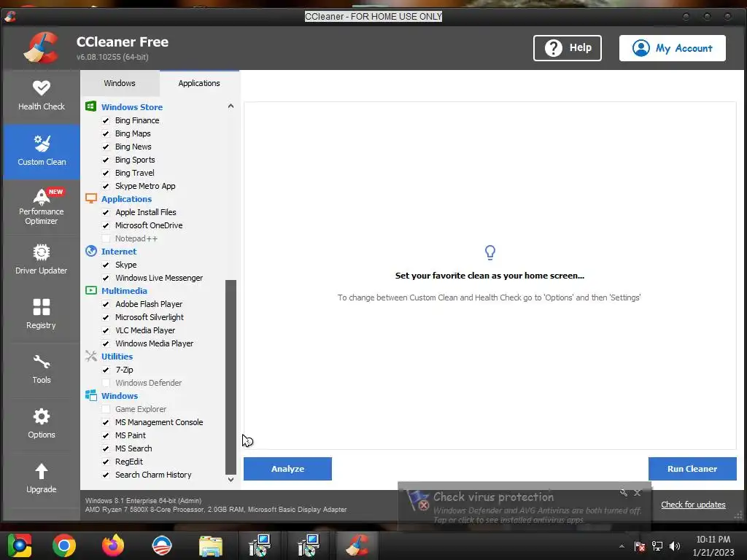Uncheck the 7-Zip checkbox
The height and width of the screenshot is (560, 747).
[106, 370]
